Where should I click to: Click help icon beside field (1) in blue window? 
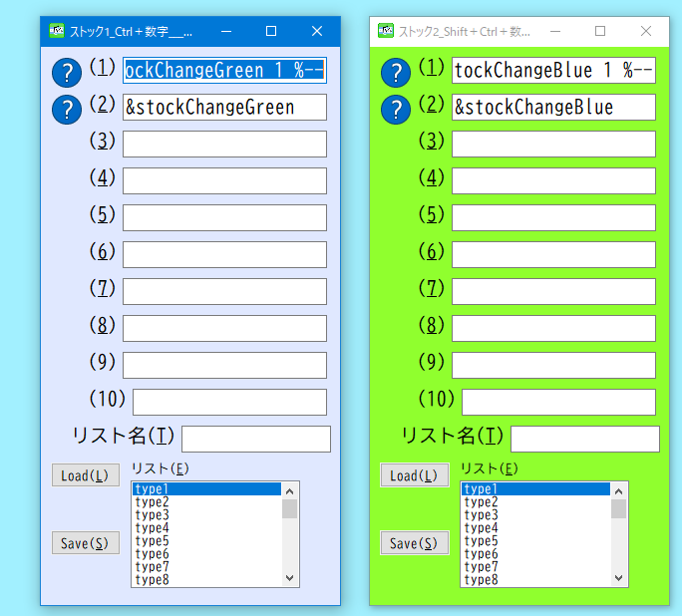67,72
